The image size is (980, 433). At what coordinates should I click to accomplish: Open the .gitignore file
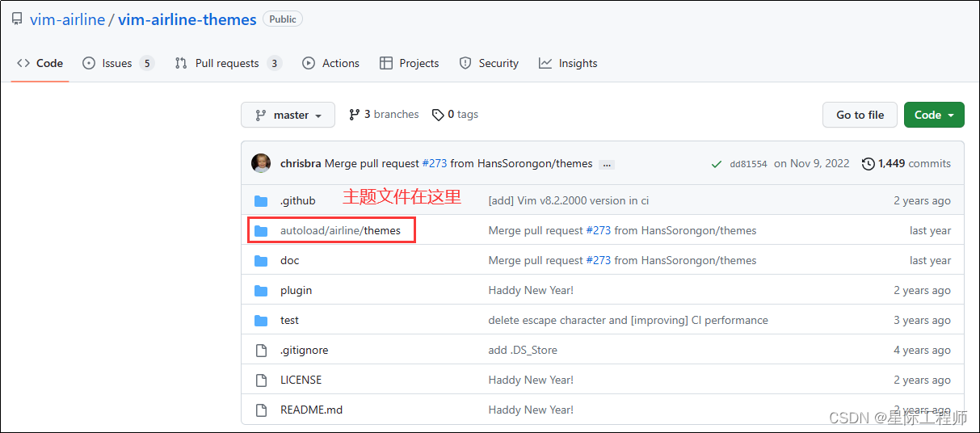304,350
